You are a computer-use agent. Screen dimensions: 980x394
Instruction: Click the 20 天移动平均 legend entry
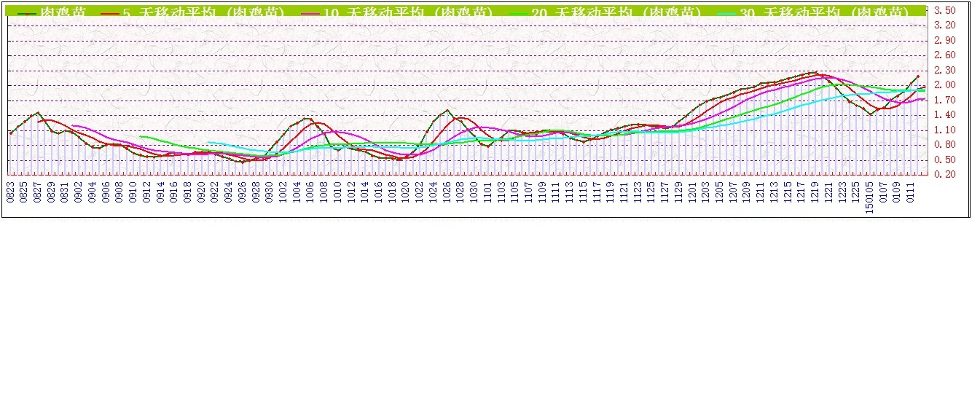coord(604,13)
